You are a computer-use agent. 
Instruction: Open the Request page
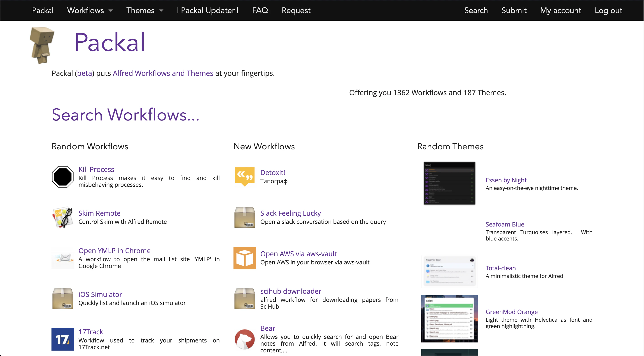click(296, 10)
